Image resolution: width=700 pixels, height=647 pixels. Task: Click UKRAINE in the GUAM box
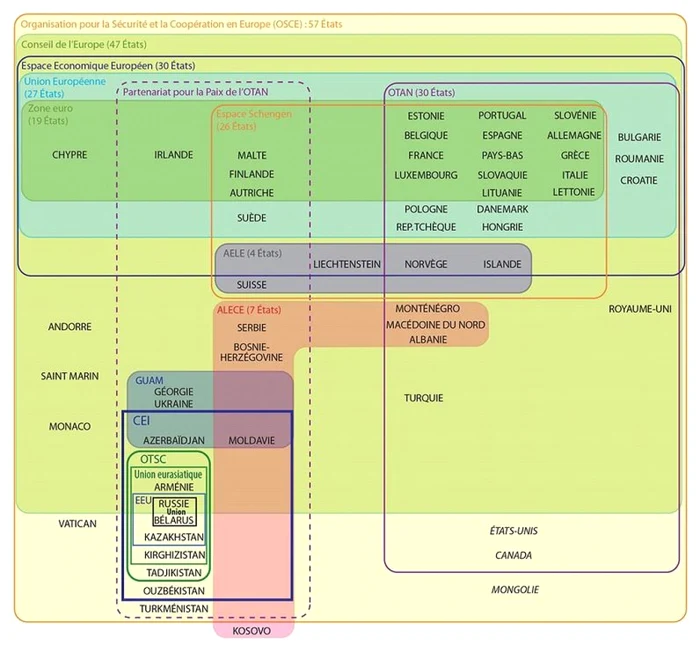click(174, 404)
